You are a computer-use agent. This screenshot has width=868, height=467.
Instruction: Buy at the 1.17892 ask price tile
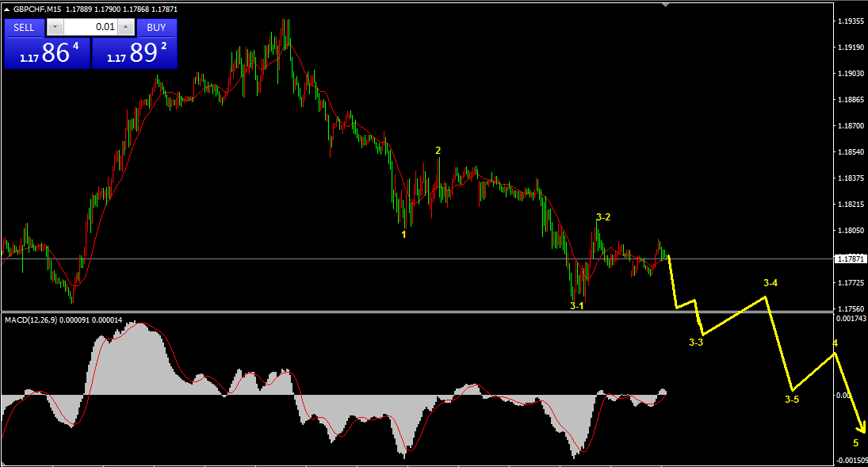tap(135, 53)
